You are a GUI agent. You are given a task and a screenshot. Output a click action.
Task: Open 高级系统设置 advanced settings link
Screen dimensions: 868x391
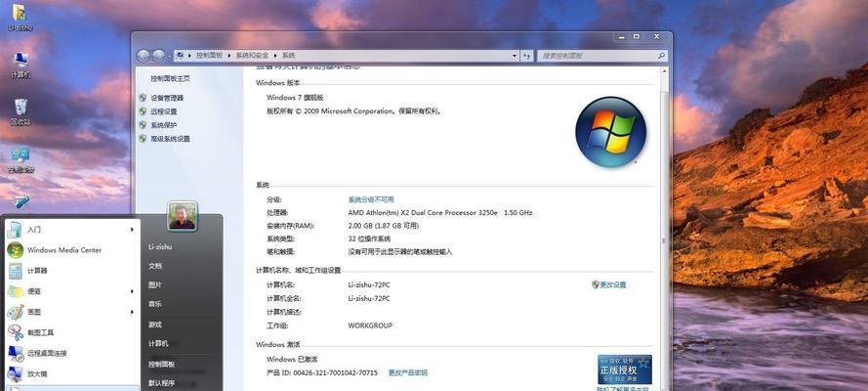point(170,139)
